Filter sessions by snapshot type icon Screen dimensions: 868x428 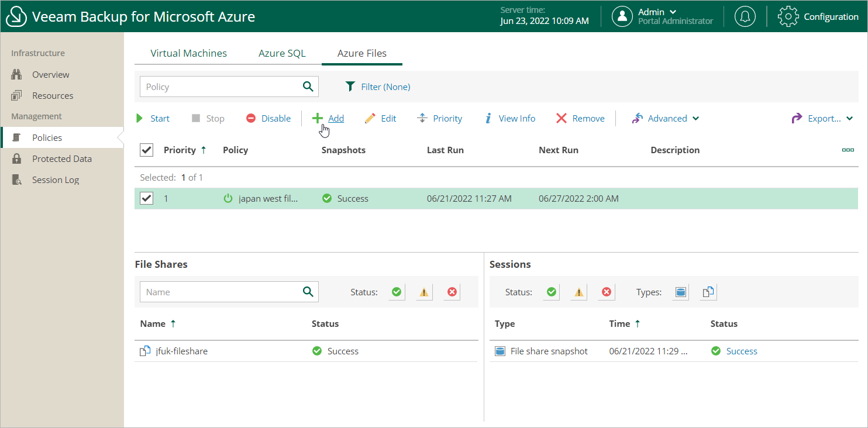click(680, 292)
